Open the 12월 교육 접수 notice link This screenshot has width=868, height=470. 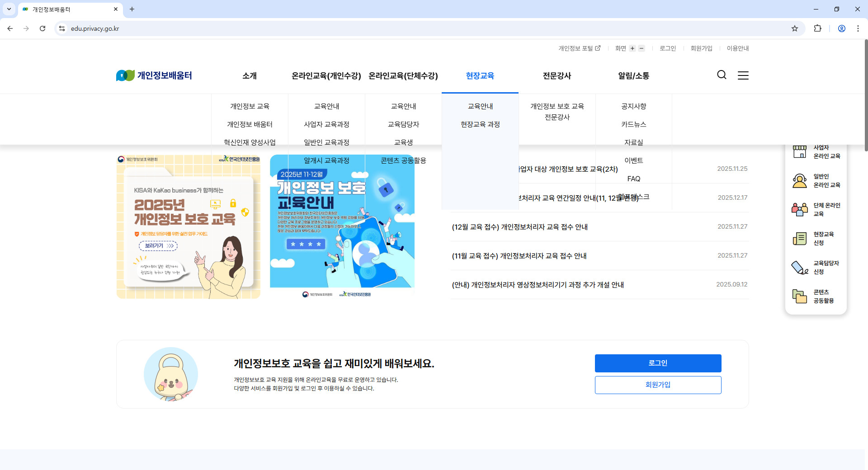(x=520, y=227)
